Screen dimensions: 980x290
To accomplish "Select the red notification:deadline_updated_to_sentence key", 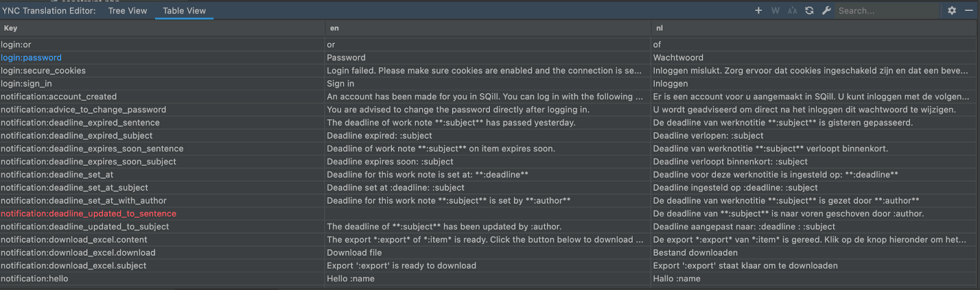I will tap(88, 214).
